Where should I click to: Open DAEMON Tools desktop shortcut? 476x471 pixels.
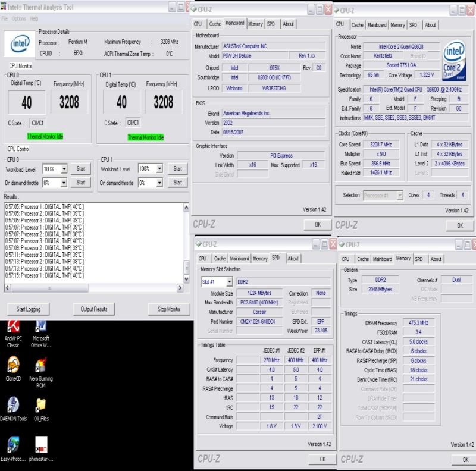[x=13, y=409]
